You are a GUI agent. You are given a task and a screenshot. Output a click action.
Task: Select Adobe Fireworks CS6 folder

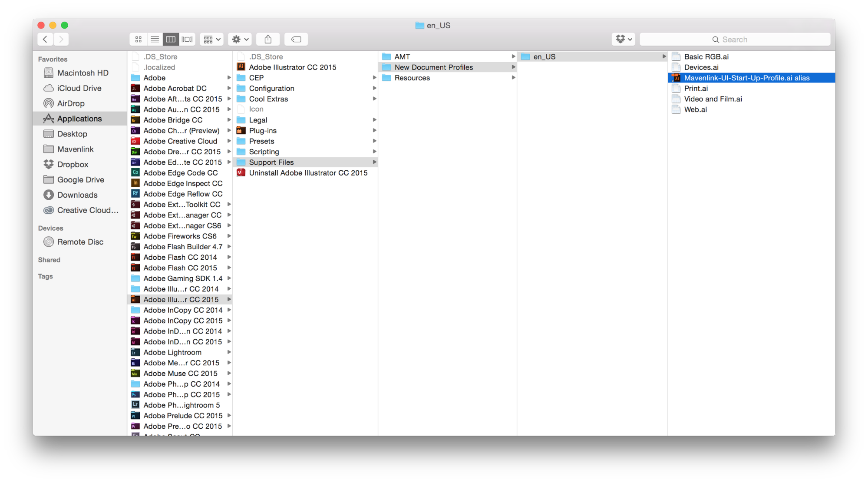[180, 236]
